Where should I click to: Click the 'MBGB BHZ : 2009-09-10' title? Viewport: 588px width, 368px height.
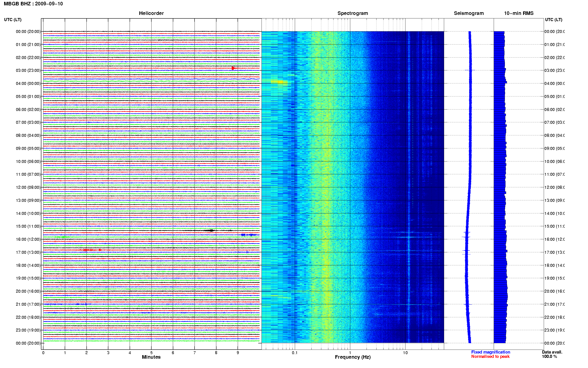33,4
